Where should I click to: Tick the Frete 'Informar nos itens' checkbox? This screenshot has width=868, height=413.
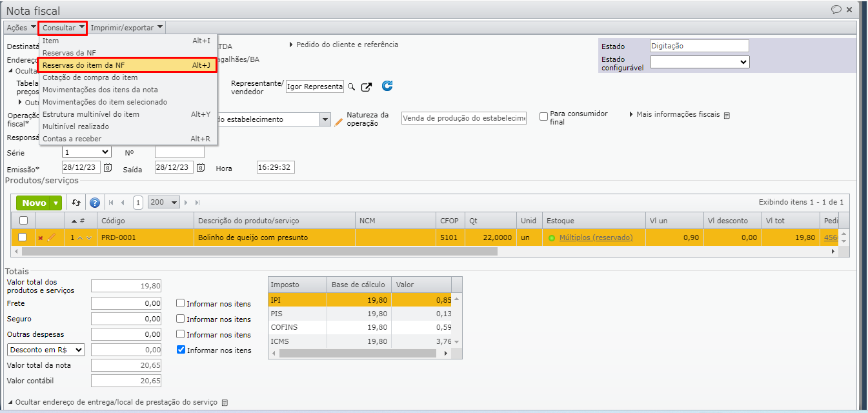181,303
